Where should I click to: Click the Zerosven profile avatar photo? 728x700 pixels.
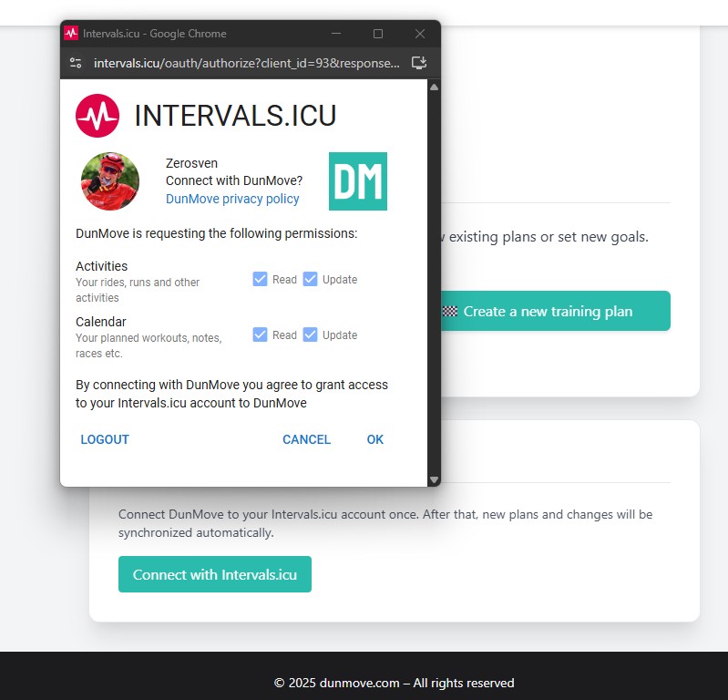pos(110,181)
